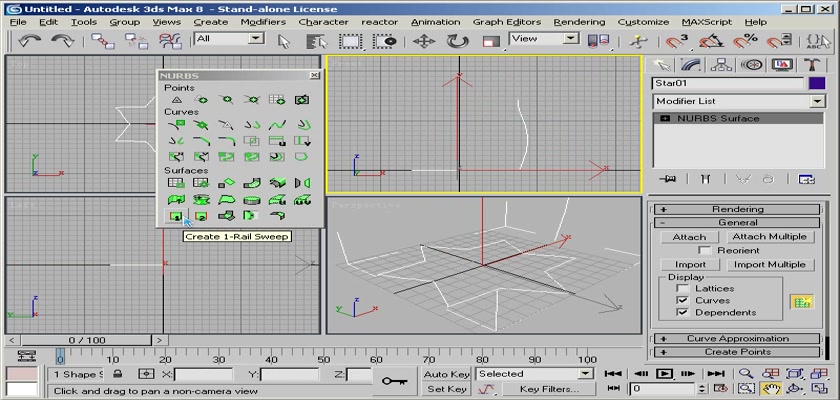840x400 pixels.
Task: Open the All selection filter dropdown
Action: [x=257, y=38]
